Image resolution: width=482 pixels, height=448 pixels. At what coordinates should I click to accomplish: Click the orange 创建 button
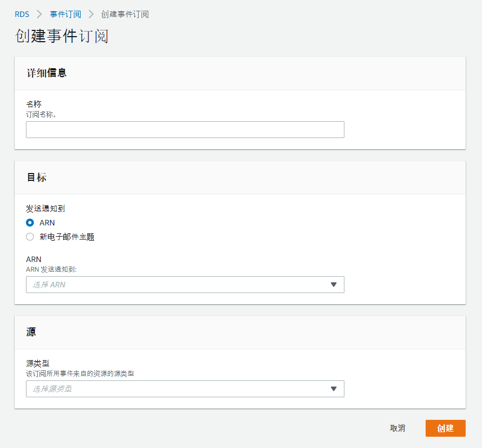pos(445,428)
